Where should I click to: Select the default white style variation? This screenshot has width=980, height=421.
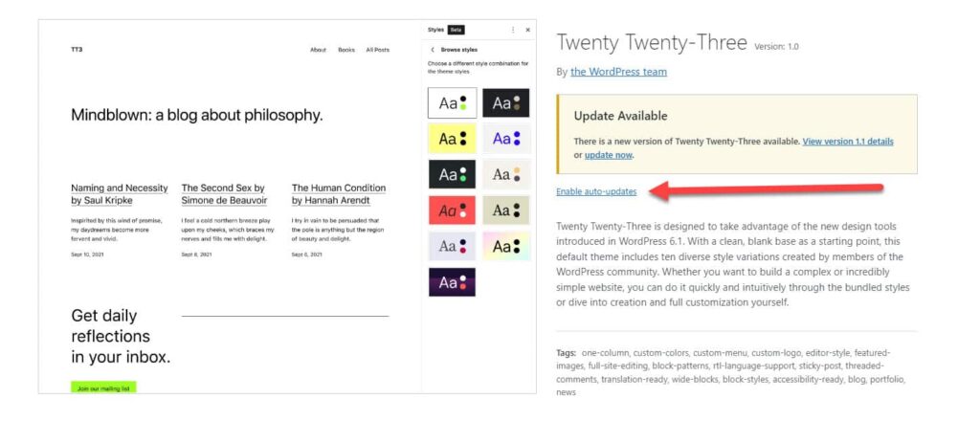(452, 103)
